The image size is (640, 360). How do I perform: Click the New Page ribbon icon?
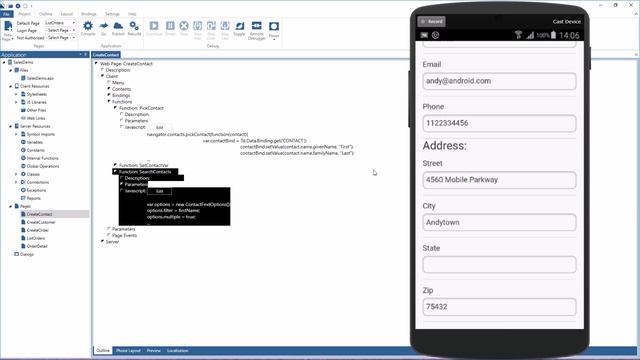8,27
